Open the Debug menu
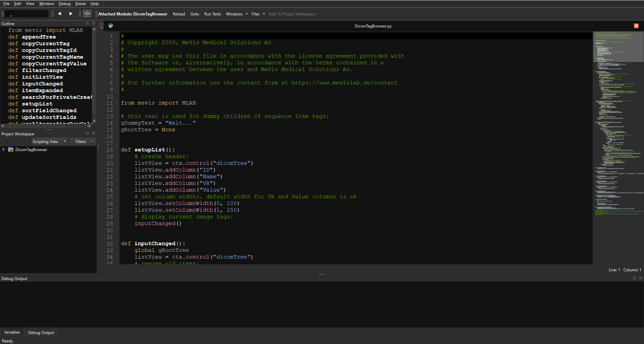The width and height of the screenshot is (644, 344). click(x=64, y=4)
